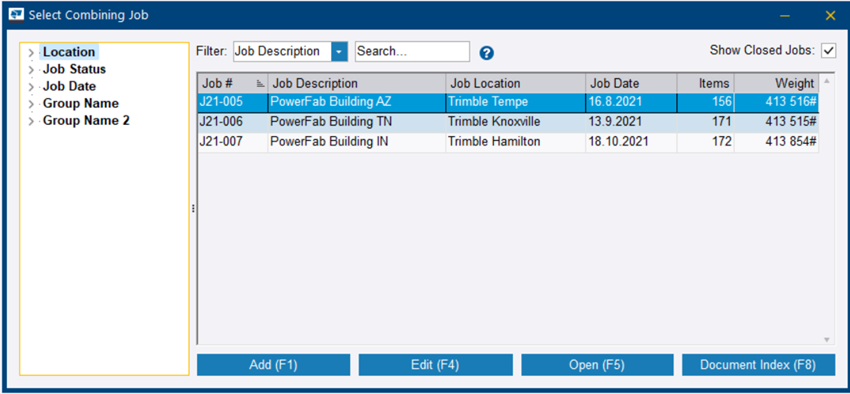Sort by the Job # column header
Screen dimensions: 850x394
tap(233, 83)
